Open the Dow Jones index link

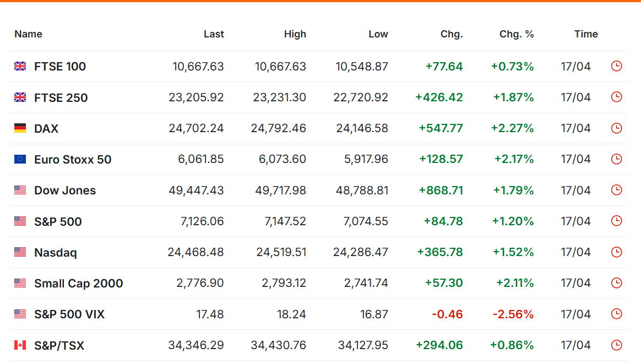(x=65, y=191)
